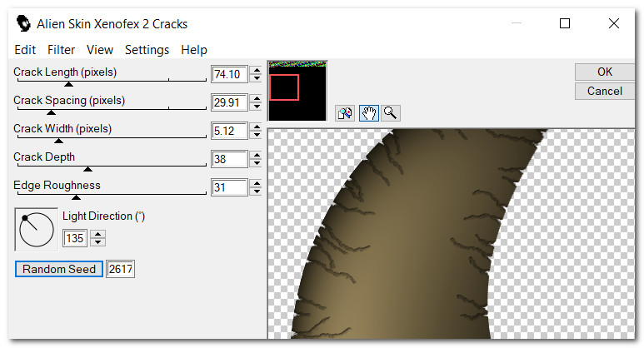Click the Random Seed button
The width and height of the screenshot is (644, 348).
(x=59, y=269)
